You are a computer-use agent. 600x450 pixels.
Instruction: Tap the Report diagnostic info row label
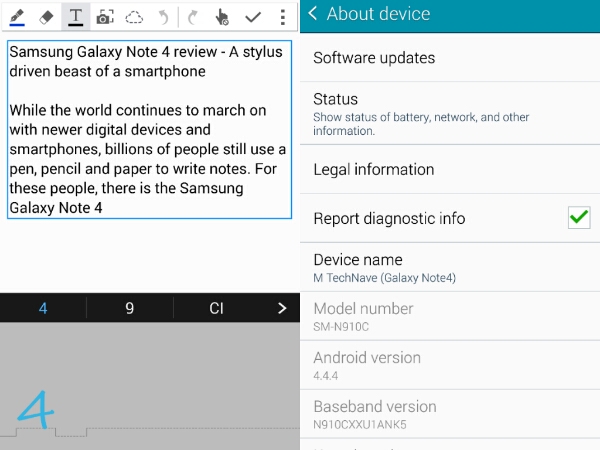point(389,218)
